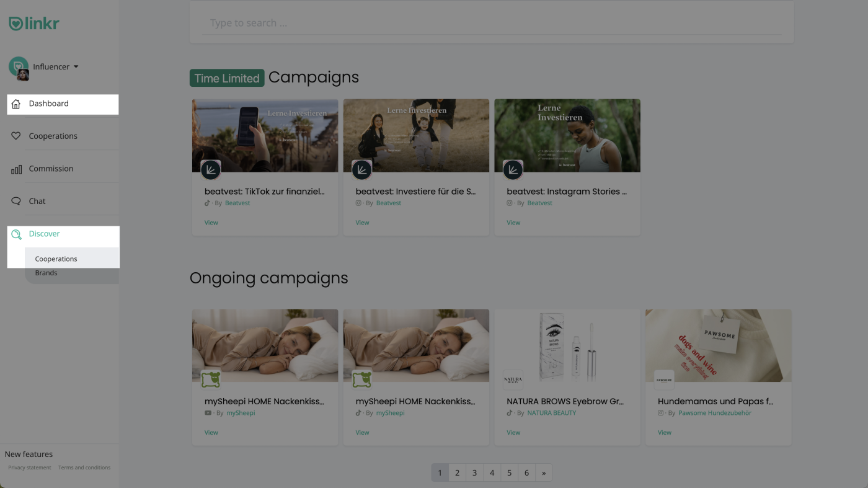View the NATURA BROWS Eyebrow campaign
Viewport: 868px width, 488px height.
point(513,433)
